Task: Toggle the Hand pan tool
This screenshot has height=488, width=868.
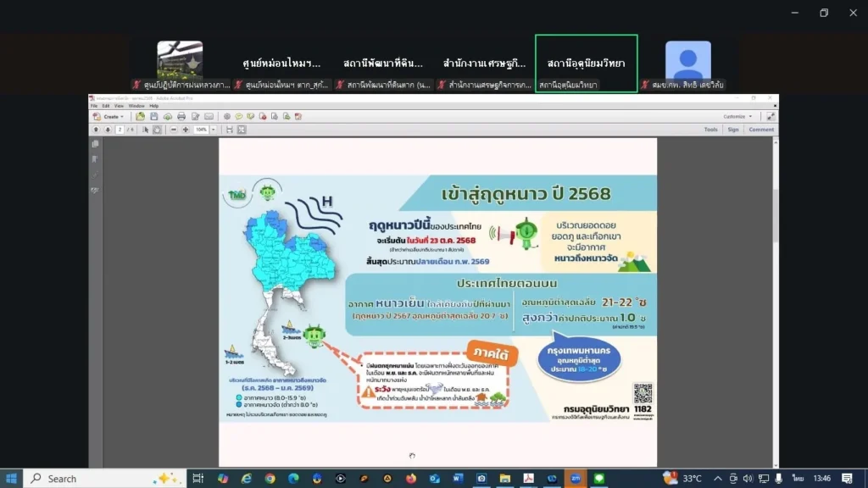Action: pos(157,130)
